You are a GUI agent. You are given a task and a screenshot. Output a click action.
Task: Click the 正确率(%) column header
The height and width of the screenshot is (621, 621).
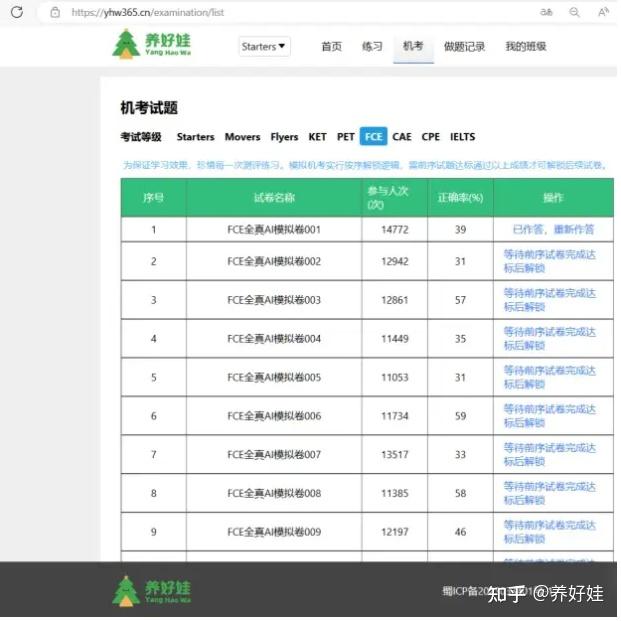coord(460,197)
